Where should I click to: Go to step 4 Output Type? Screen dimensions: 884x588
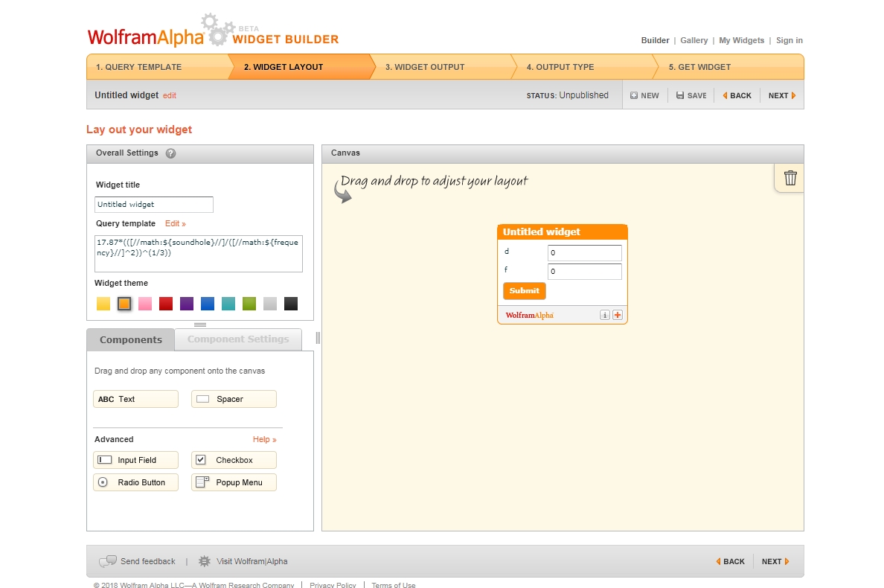[583, 66]
